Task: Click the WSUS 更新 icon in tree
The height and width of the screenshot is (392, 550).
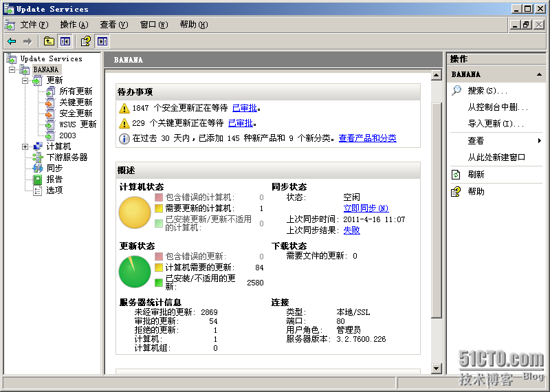Action: [50, 124]
